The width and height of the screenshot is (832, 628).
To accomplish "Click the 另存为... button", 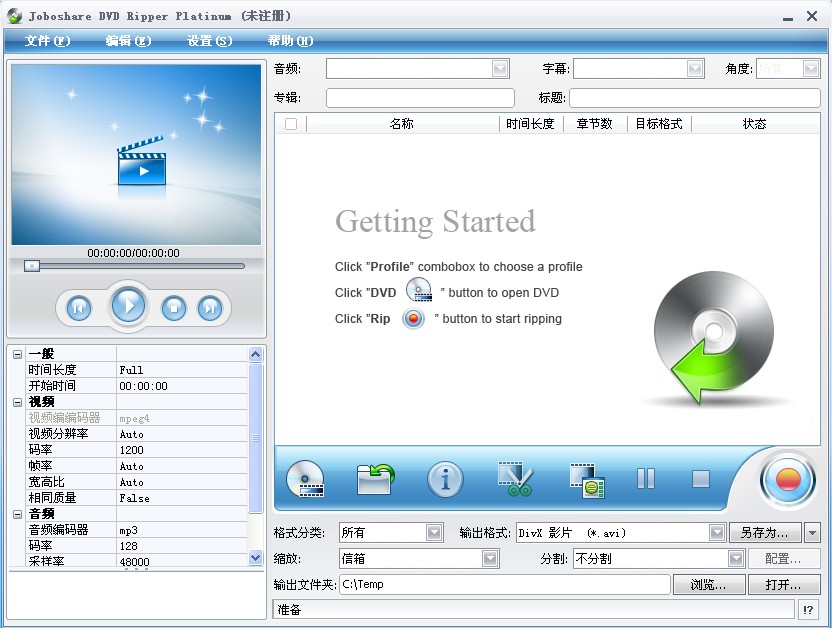I will click(x=766, y=533).
